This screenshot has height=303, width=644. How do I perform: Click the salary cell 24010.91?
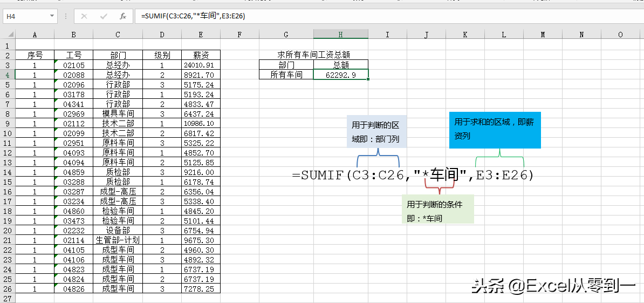point(201,65)
